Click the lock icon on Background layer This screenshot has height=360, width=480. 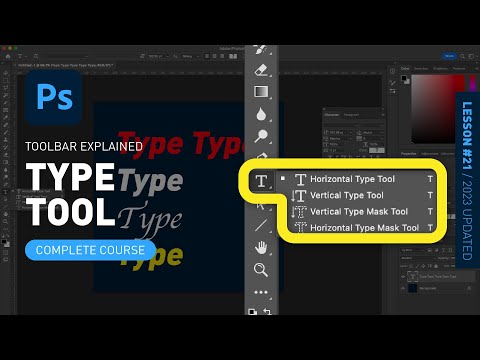pyautogui.click(x=469, y=288)
